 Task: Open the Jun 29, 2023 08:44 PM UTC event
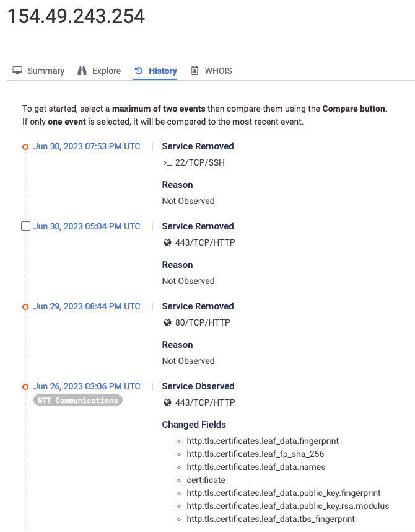87,306
